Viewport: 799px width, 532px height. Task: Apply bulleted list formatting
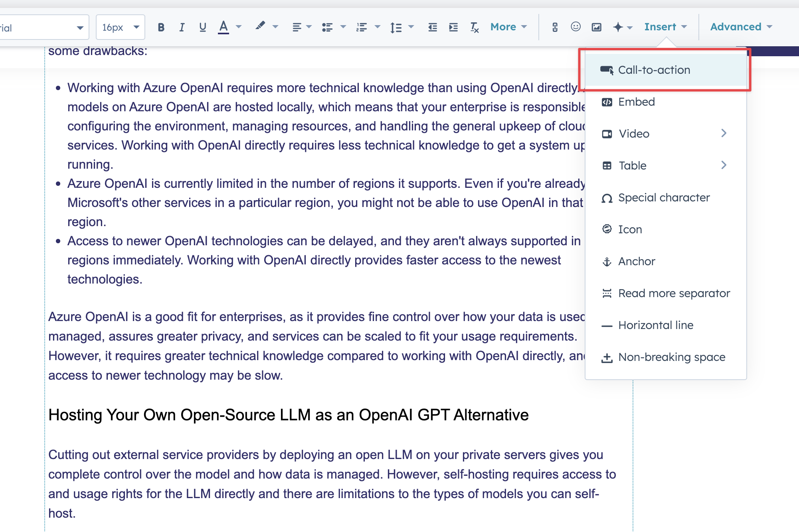[327, 27]
